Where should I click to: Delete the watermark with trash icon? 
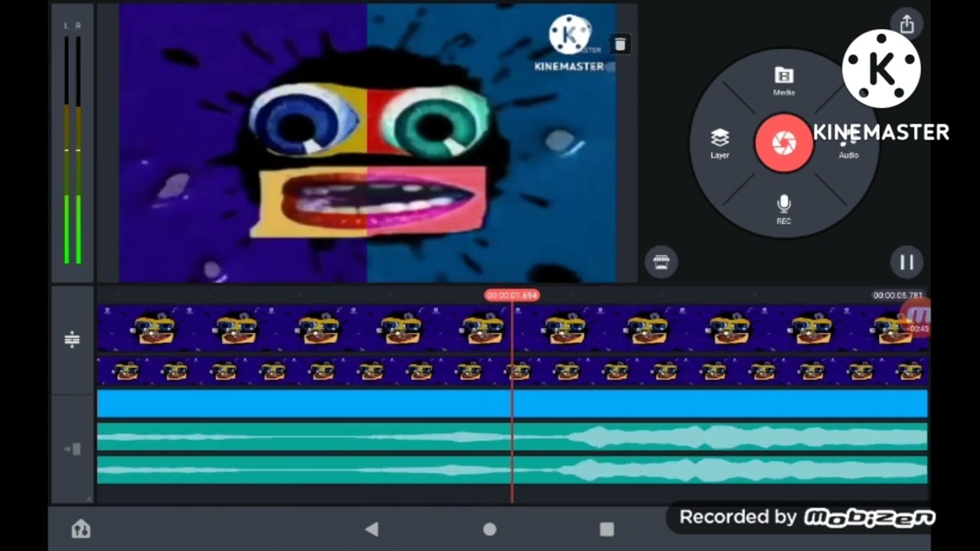[x=620, y=44]
